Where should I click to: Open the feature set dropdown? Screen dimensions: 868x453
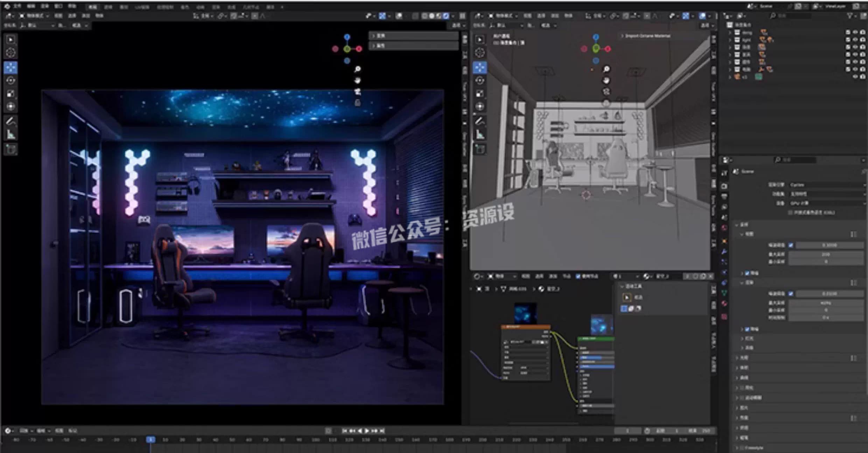[x=827, y=193]
